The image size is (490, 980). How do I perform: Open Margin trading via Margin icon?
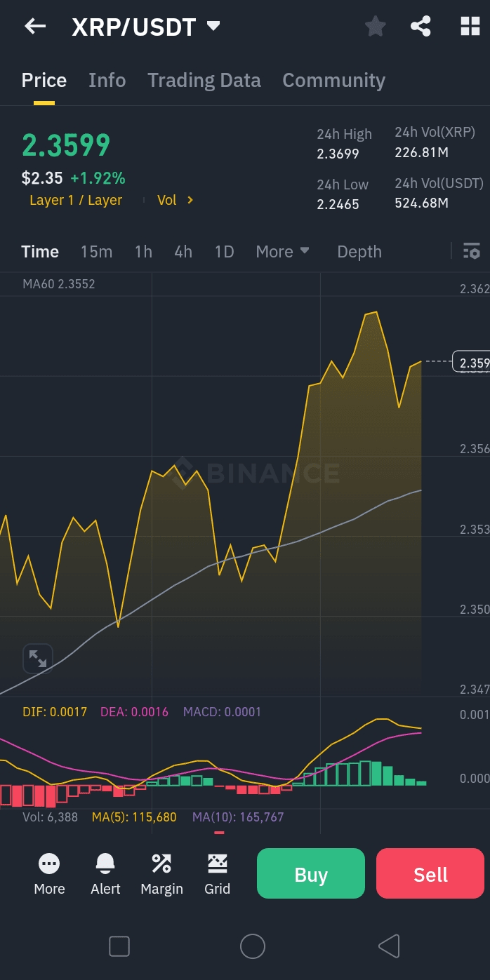pyautogui.click(x=161, y=873)
